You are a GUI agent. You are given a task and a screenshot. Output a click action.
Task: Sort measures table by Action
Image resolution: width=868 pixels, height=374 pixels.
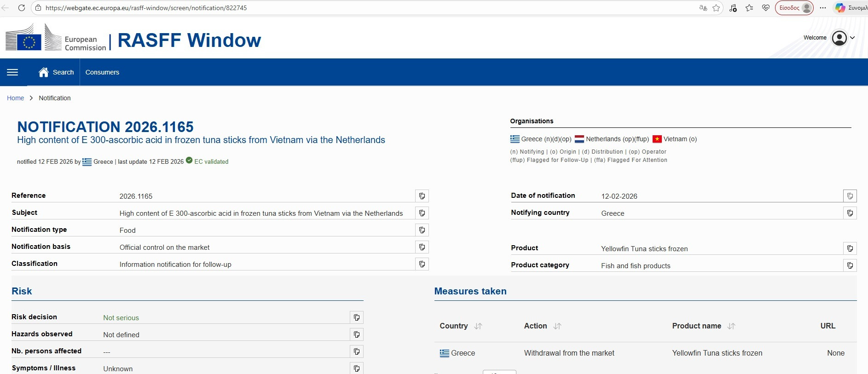click(x=557, y=326)
